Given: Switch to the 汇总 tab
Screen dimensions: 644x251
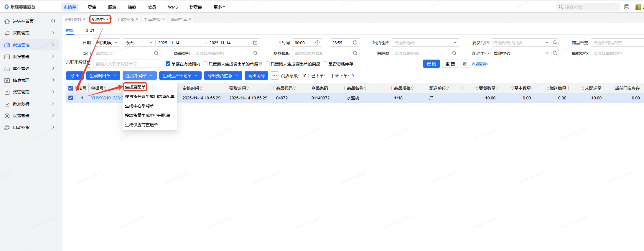Looking at the screenshot, I should click(x=90, y=30).
